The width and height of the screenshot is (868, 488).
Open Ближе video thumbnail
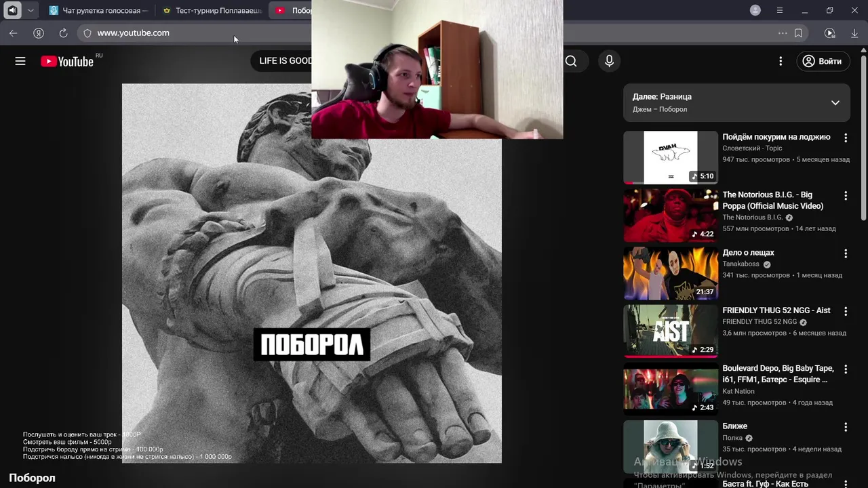tap(671, 447)
